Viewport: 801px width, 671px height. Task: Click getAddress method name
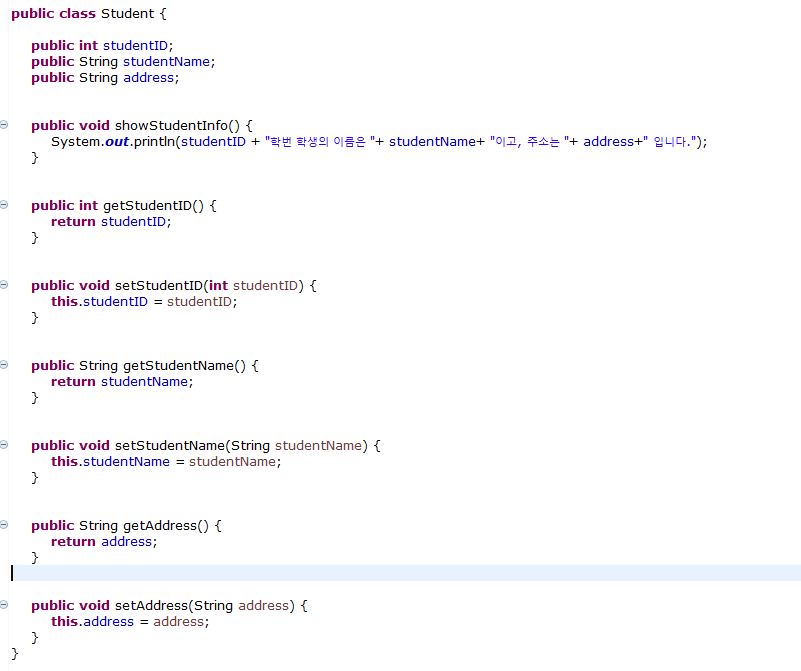[160, 525]
